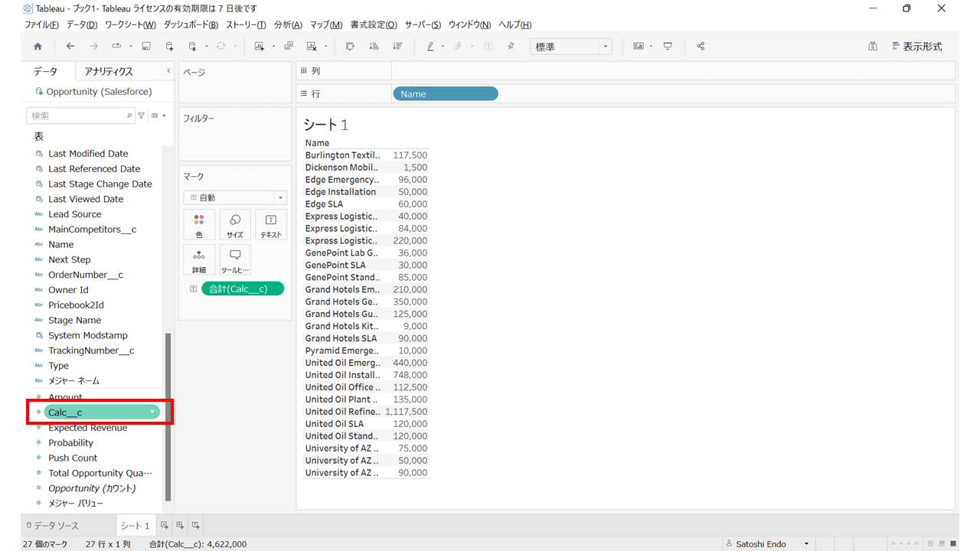The image size is (980, 551).
Task: Open the fit dropdown showing 標準
Action: click(x=571, y=47)
